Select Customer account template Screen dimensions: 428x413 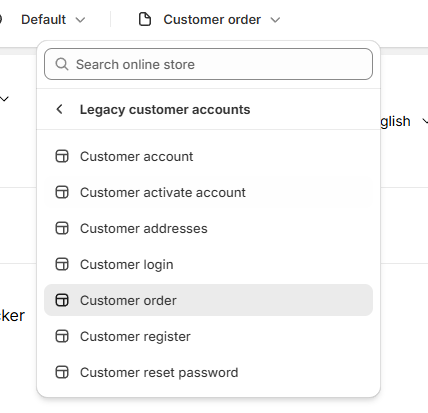click(208, 156)
